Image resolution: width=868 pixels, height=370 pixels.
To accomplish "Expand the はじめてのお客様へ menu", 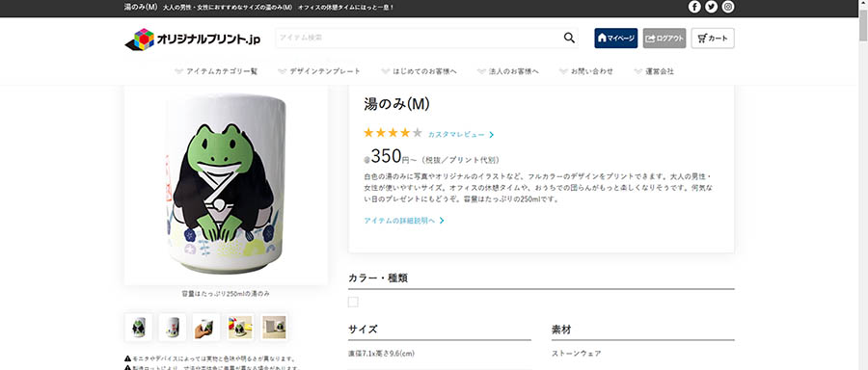I will tap(420, 71).
